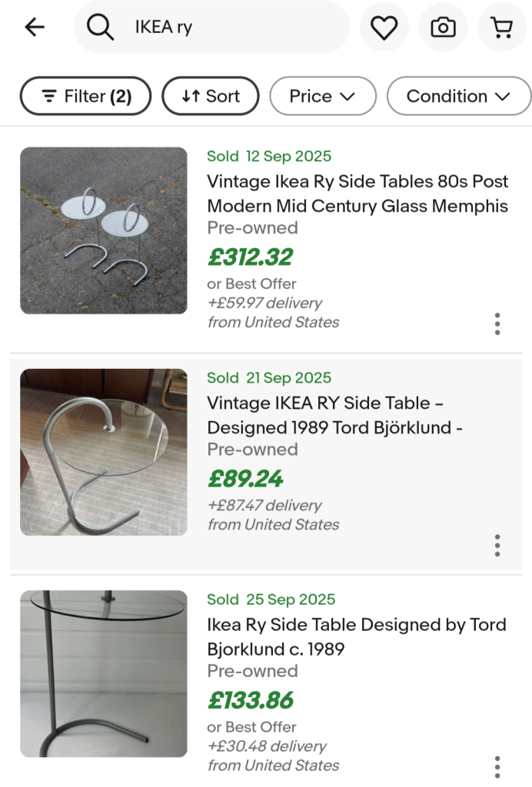The width and height of the screenshot is (532, 787).
Task: Open thumbnail of the £133.86 table
Action: tap(104, 673)
